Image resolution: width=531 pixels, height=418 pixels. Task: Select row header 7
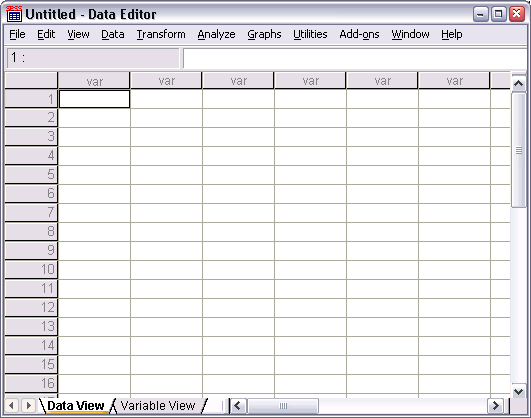[x=31, y=213]
